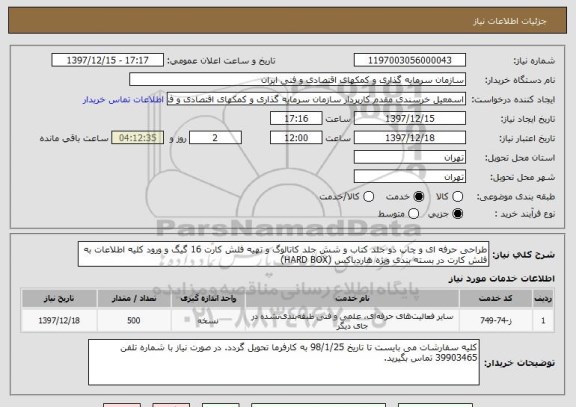
Task: Click the 12:00 validity time field
Action: click(x=296, y=138)
